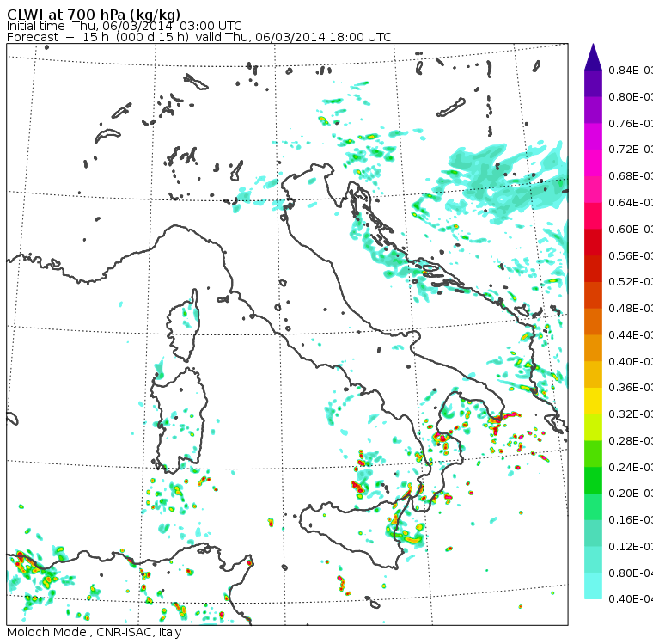Click the 0.64E-03 colorbar label
The image size is (653, 644).
[631, 203]
